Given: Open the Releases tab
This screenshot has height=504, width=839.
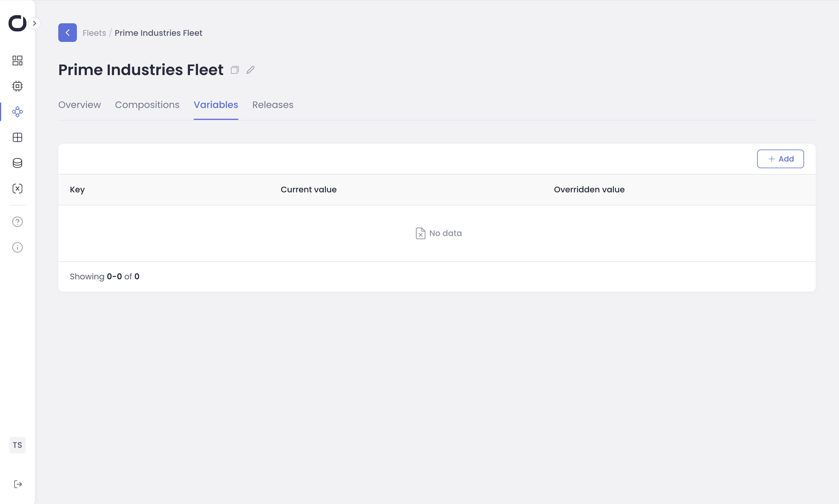Looking at the screenshot, I should tap(273, 104).
